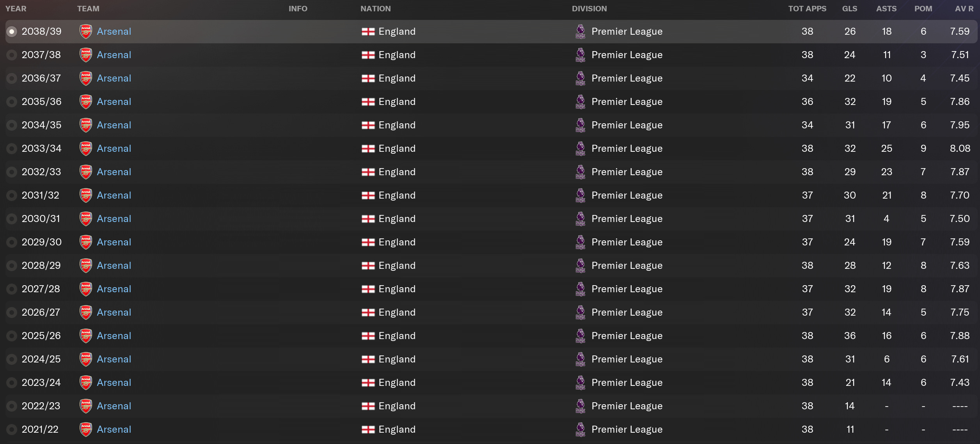980x444 pixels.
Task: Sort table by GLS column header
Action: 849,9
